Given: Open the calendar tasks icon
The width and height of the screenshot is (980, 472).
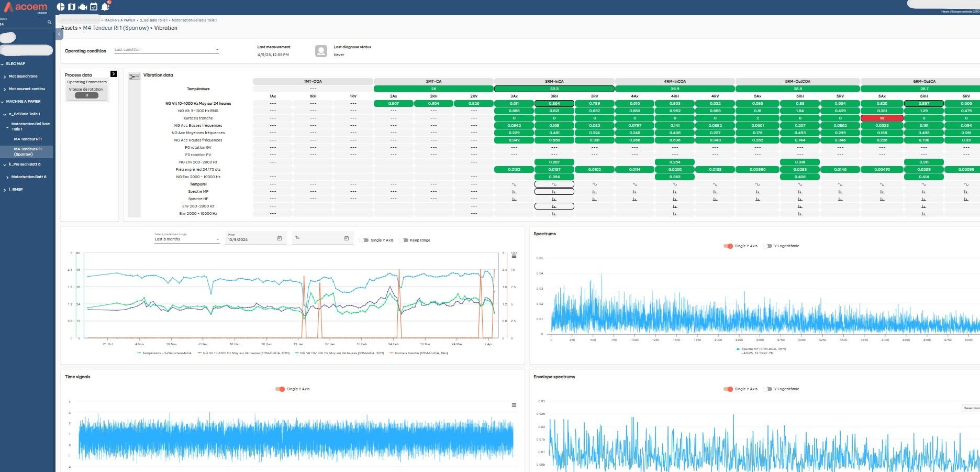Looking at the screenshot, I should tap(94, 7).
